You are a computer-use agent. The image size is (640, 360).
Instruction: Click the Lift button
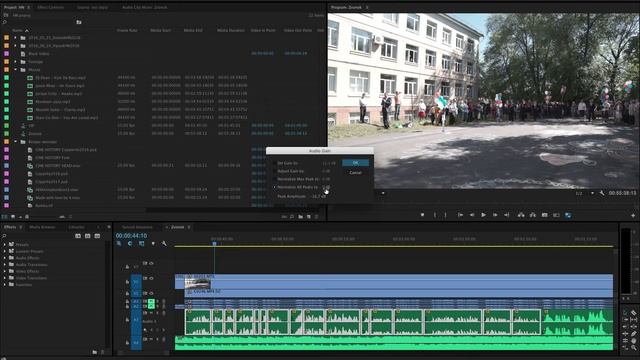tap(521, 215)
